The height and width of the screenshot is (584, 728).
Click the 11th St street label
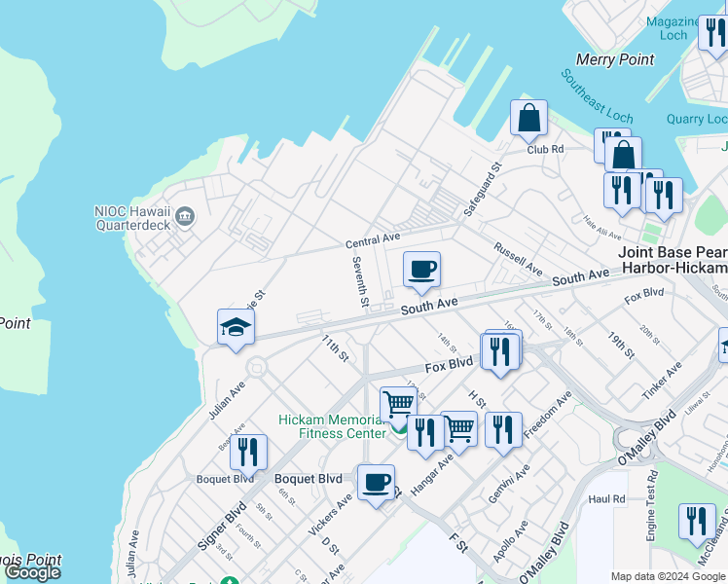click(335, 348)
